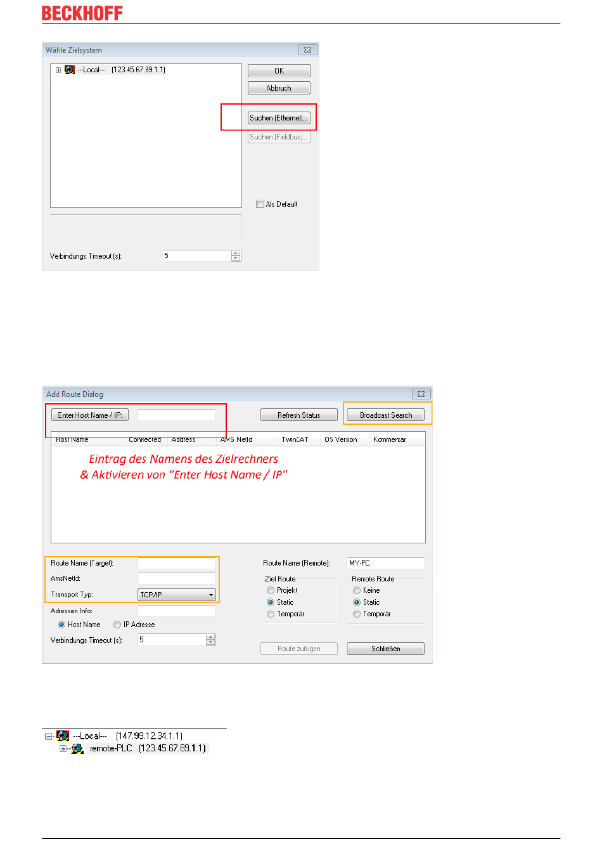Start a Broadcast Search

(386, 415)
